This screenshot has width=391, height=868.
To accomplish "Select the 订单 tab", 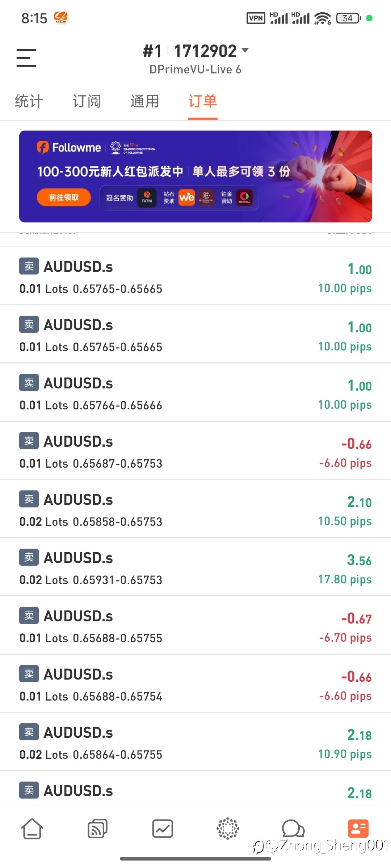I will 202,101.
